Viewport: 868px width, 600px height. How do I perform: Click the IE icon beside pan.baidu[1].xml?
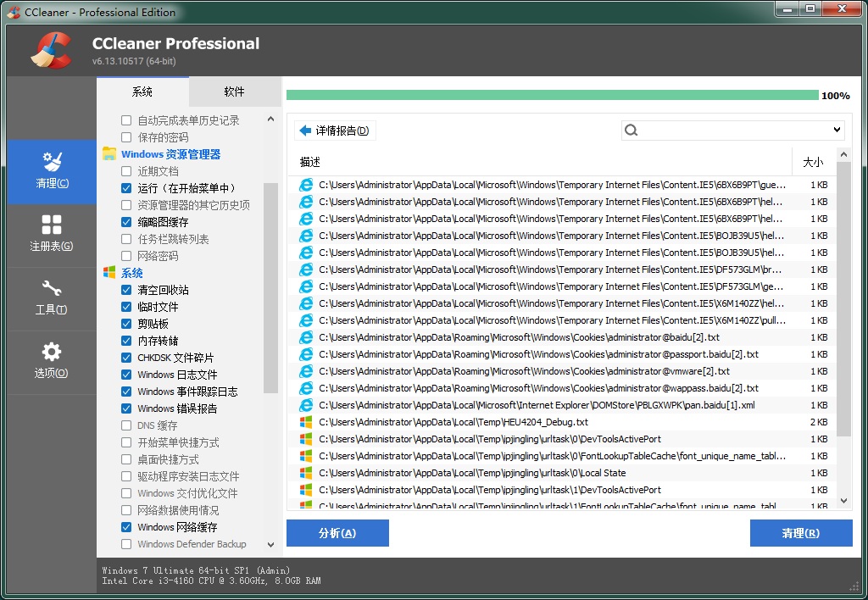[305, 405]
